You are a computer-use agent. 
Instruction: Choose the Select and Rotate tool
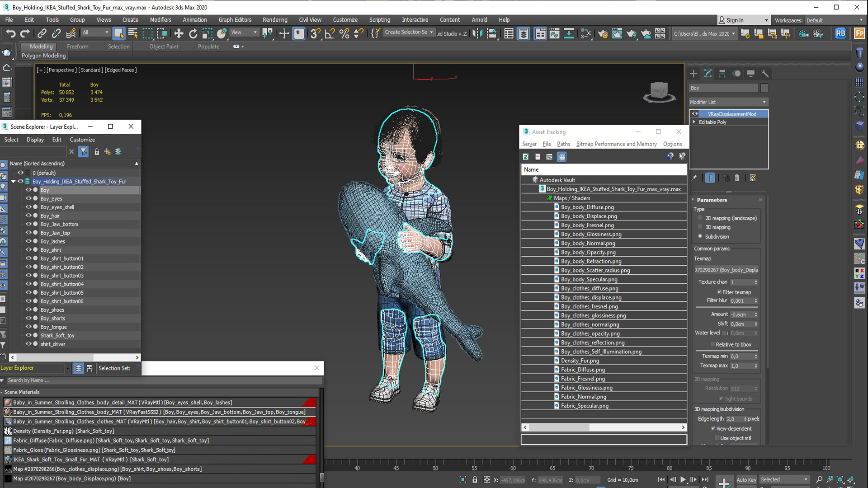coord(193,33)
